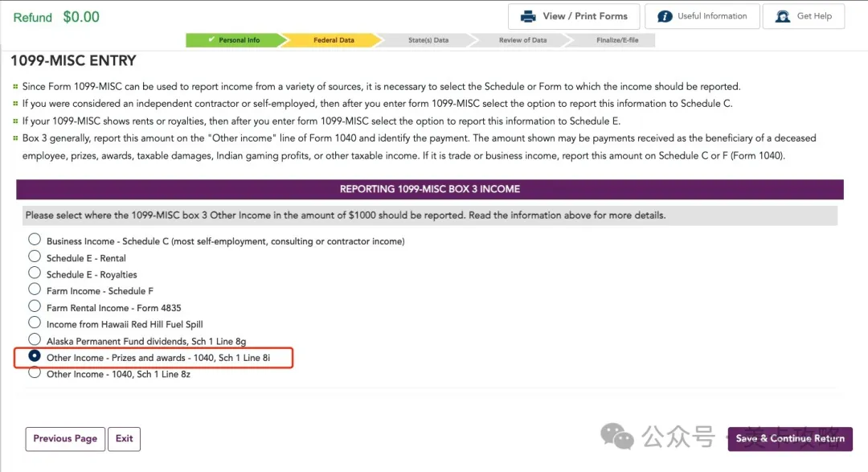This screenshot has height=472, width=868.
Task: Select Business Income - Schedule C option
Action: pos(35,240)
